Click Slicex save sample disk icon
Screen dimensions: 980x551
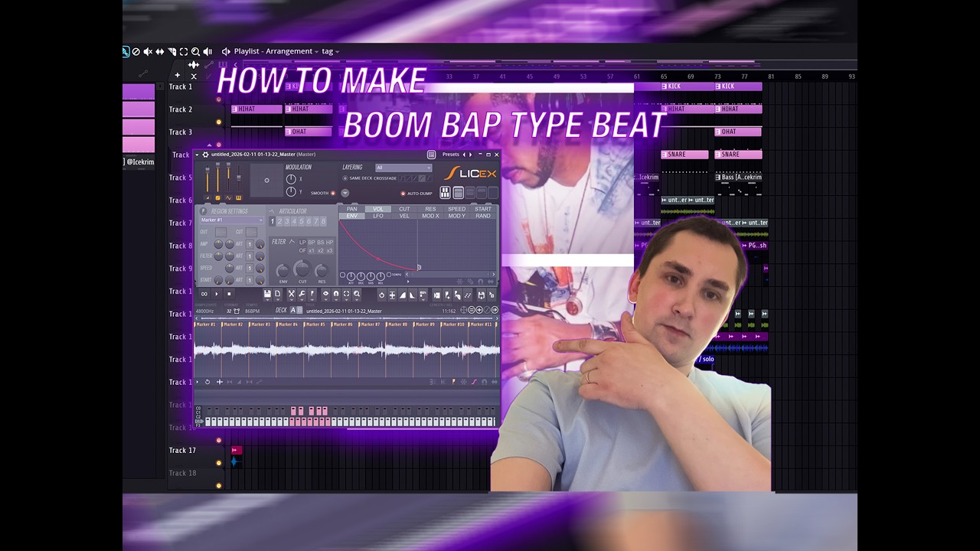click(x=267, y=294)
